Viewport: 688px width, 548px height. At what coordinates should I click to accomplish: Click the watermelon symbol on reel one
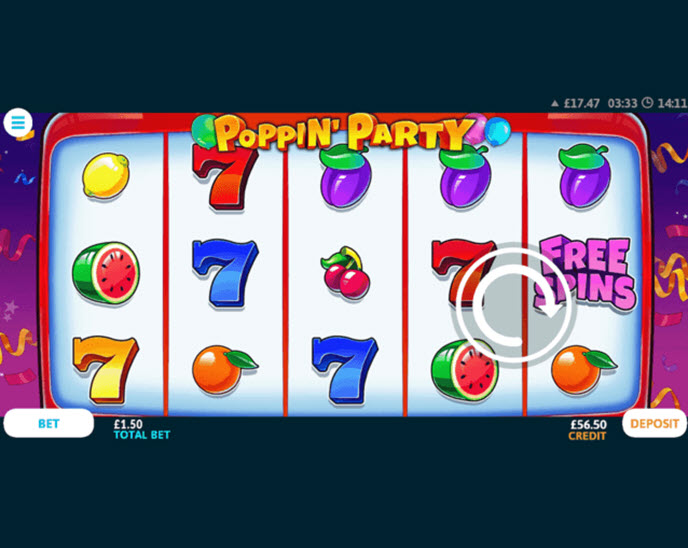pos(106,272)
